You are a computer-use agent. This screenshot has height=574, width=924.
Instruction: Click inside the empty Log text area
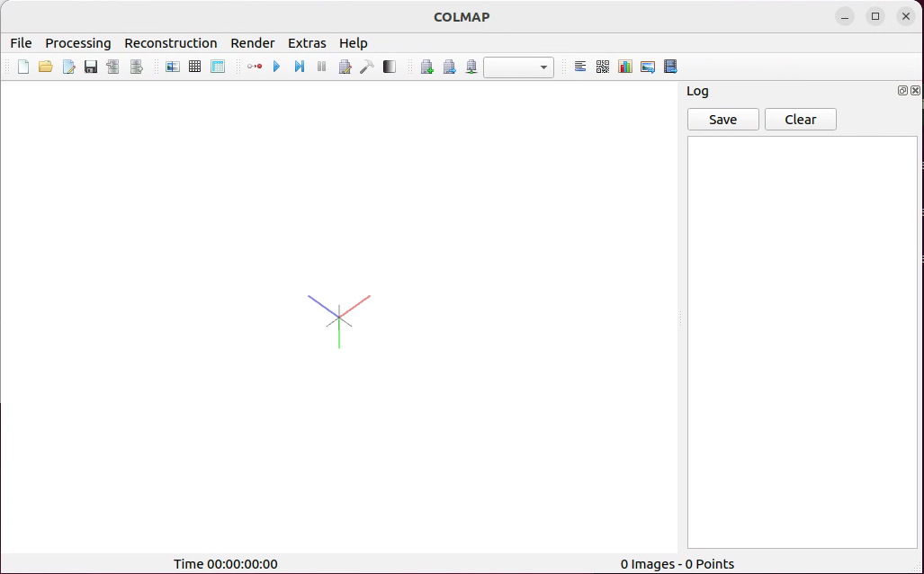[x=802, y=342]
